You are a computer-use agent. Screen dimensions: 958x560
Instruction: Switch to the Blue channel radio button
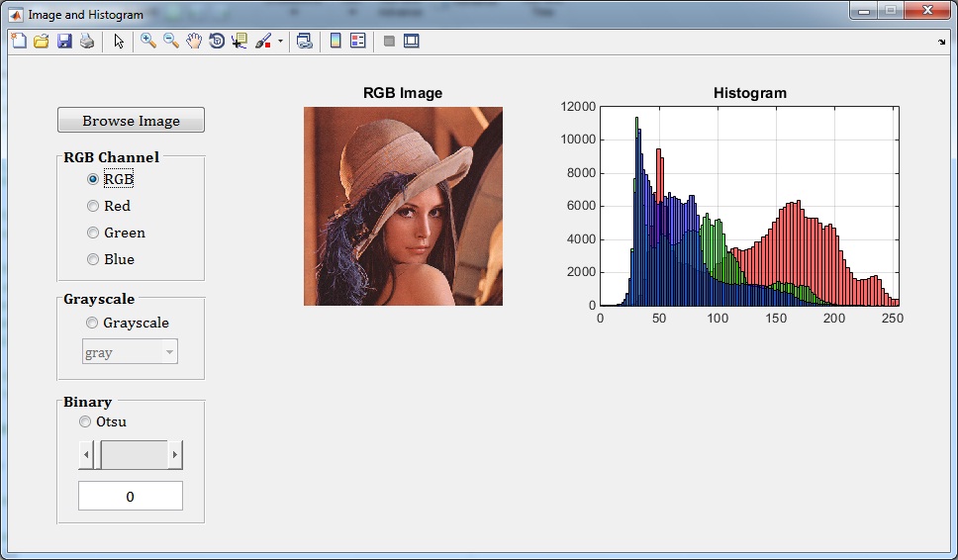pos(93,259)
